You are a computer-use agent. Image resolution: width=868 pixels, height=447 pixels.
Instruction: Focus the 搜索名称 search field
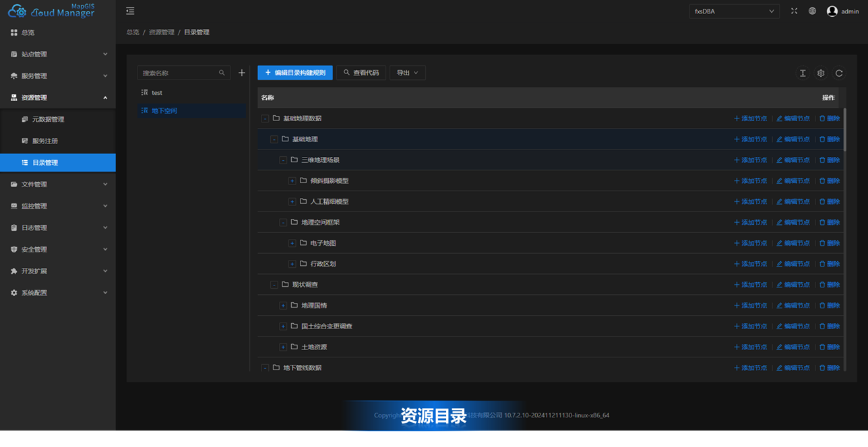coord(179,73)
